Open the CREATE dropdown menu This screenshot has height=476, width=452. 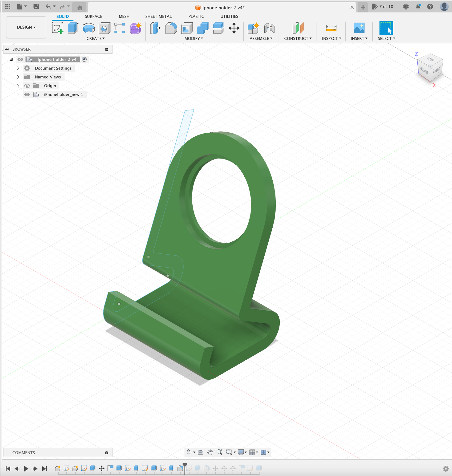pyautogui.click(x=95, y=39)
